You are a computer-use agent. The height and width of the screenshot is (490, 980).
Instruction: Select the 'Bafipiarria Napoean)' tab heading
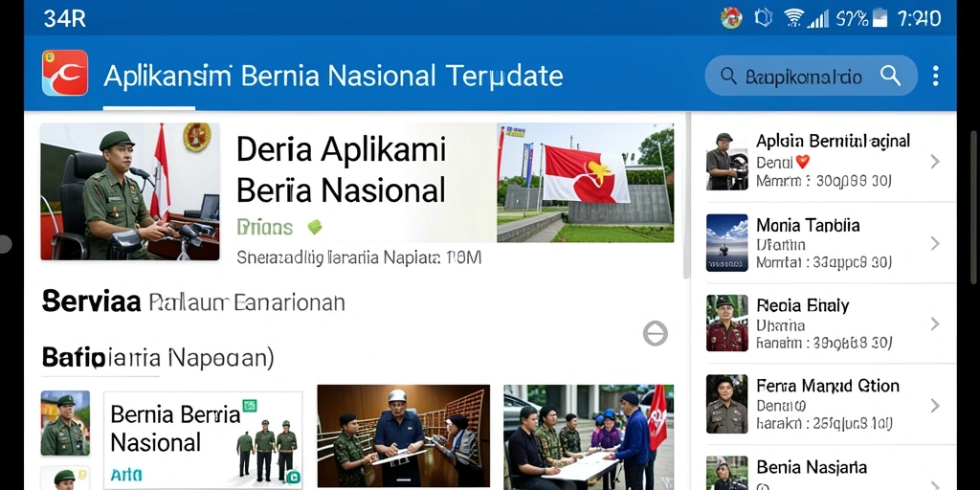coord(158,358)
